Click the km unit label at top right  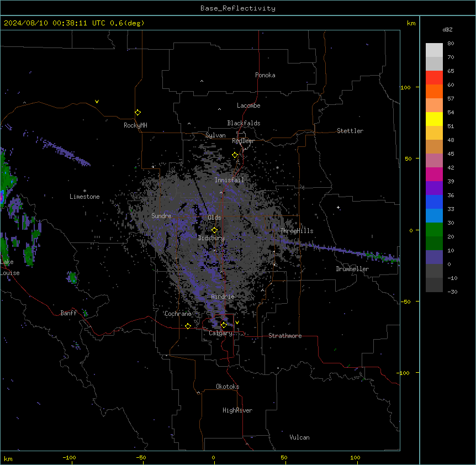(x=411, y=23)
